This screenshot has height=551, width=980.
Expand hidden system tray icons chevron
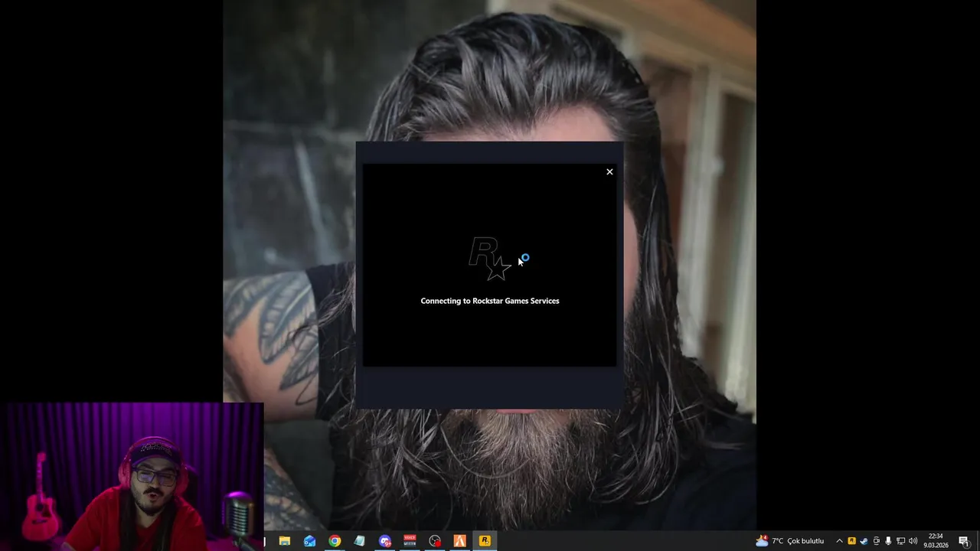click(839, 541)
